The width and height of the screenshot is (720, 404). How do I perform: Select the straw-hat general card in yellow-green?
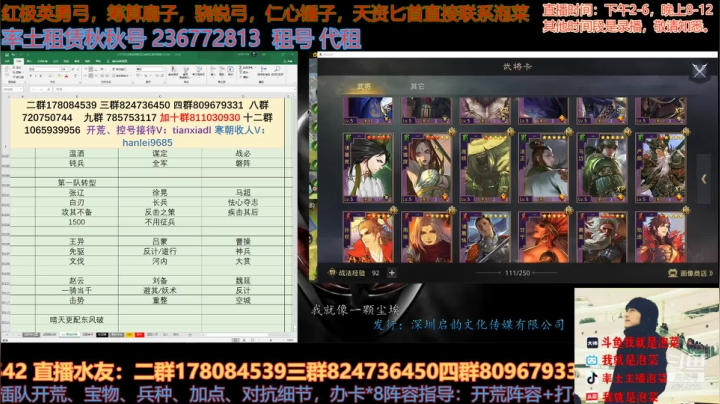pyautogui.click(x=485, y=168)
